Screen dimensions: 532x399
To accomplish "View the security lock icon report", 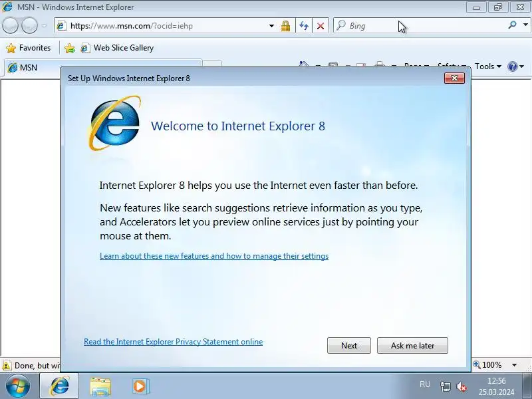I will [286, 26].
